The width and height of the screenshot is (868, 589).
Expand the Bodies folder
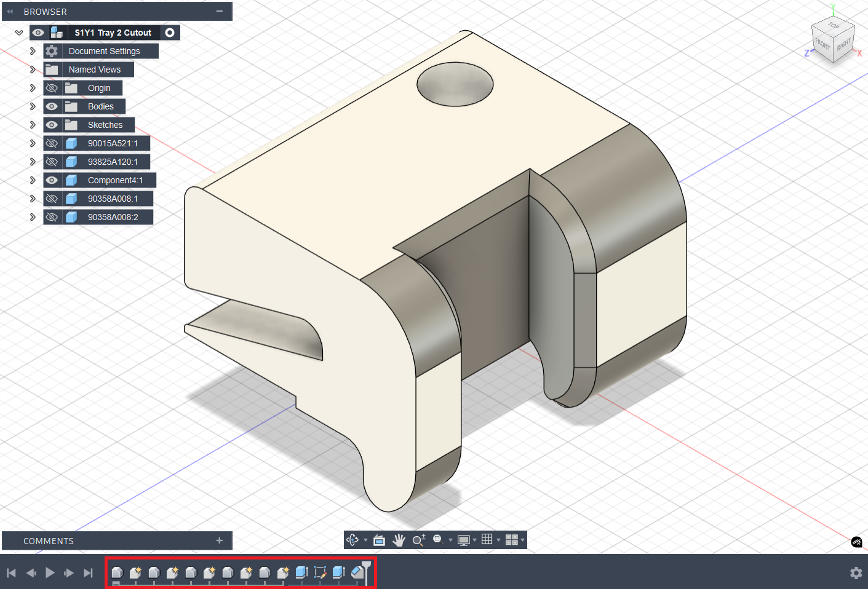[x=33, y=106]
